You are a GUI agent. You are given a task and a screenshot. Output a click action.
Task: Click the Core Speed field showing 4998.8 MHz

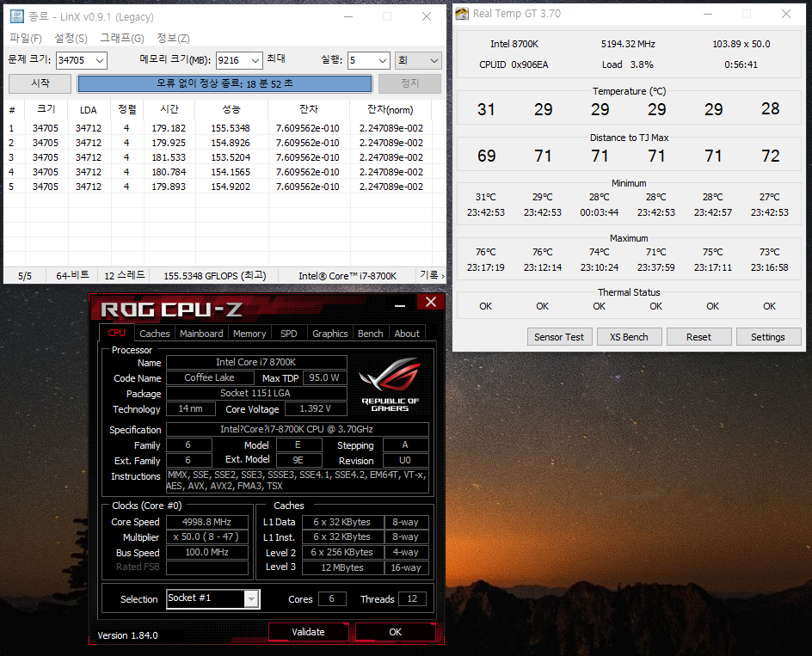[206, 522]
